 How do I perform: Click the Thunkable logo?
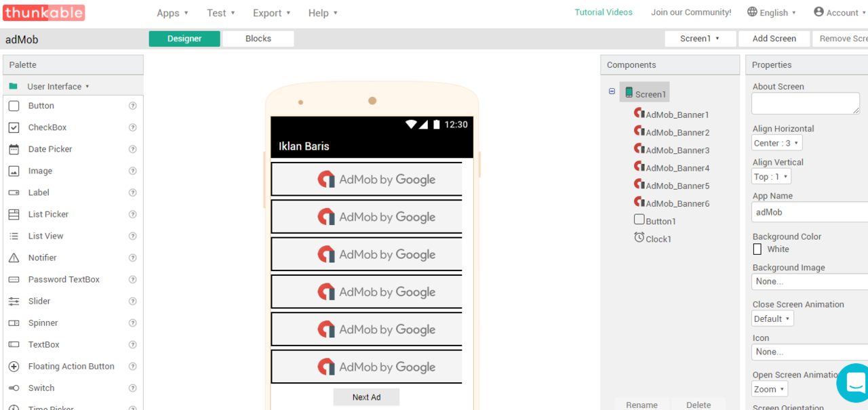tap(44, 12)
